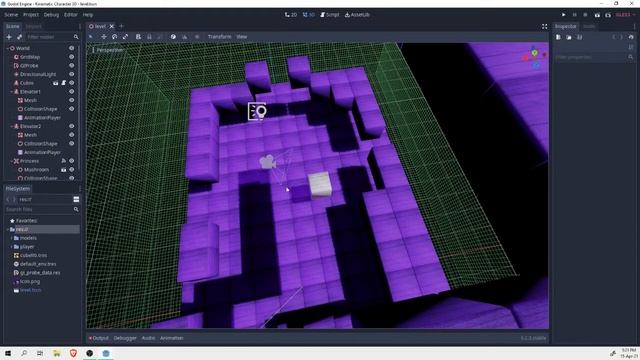640x360 pixels.
Task: Add a new node with the plus icon
Action: point(9,37)
